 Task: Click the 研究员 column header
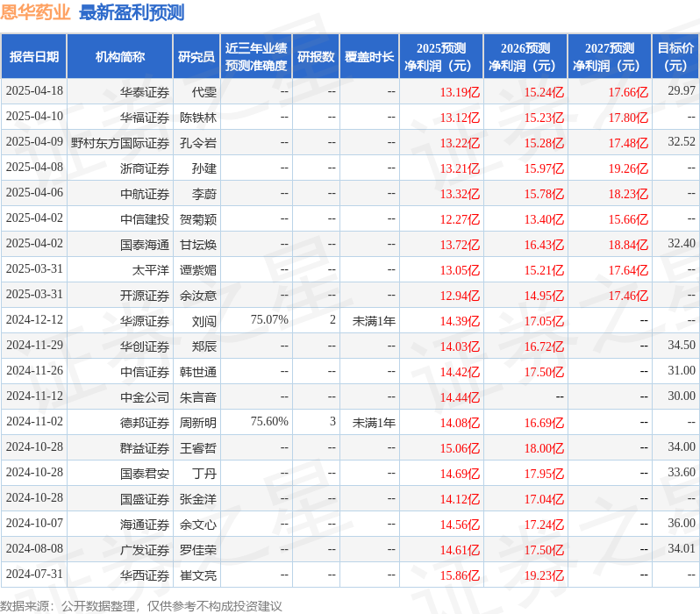click(196, 57)
